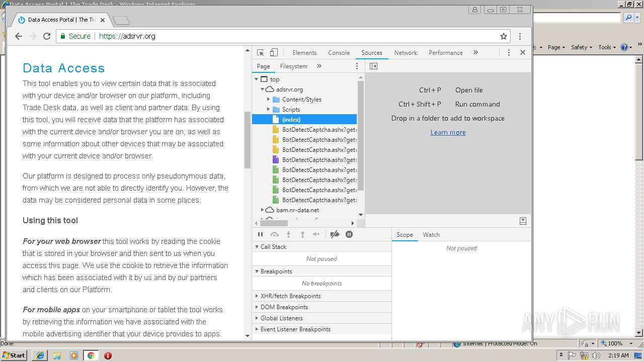Open IE Safety menu behind Chrome
Image resolution: width=644 pixels, height=362 pixels.
tap(582, 47)
